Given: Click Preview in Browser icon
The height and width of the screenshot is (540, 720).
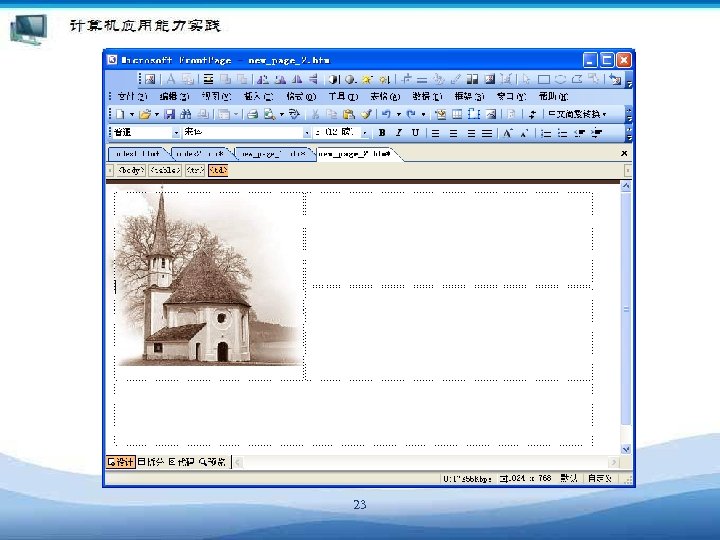Looking at the screenshot, I should point(270,114).
